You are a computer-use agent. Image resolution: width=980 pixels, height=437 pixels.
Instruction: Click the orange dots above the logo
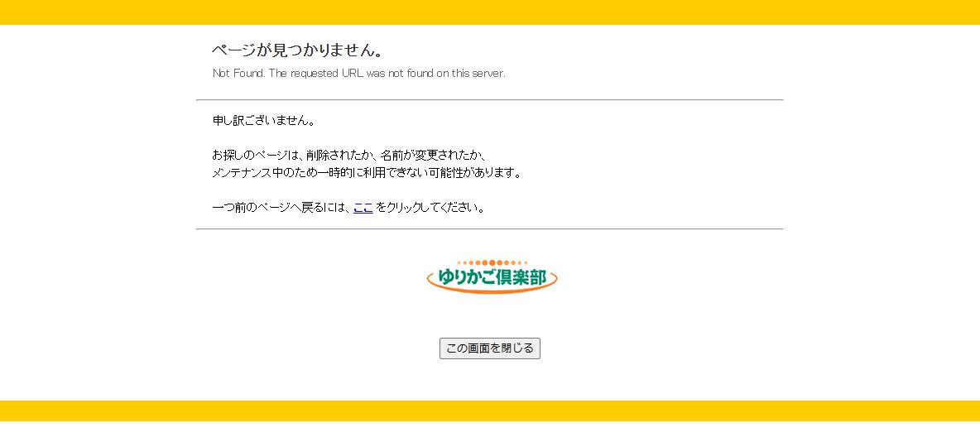(x=492, y=262)
